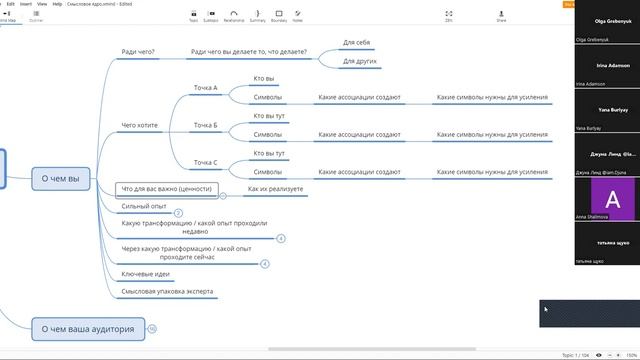Switch to the Mind Map view tab
Image resolution: width=640 pixels, height=360 pixels.
(7, 16)
